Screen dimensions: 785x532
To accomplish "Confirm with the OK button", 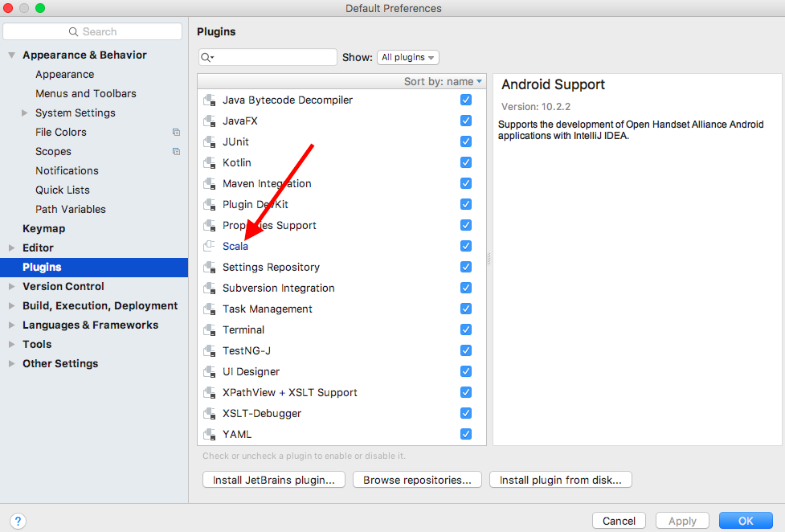I will pyautogui.click(x=746, y=521).
